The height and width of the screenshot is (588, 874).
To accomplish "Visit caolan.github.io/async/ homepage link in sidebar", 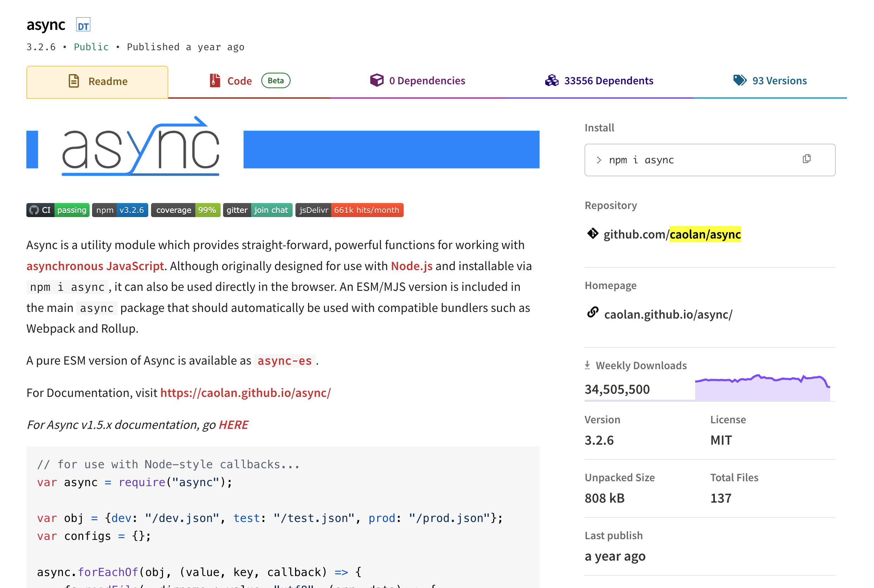I will (668, 314).
